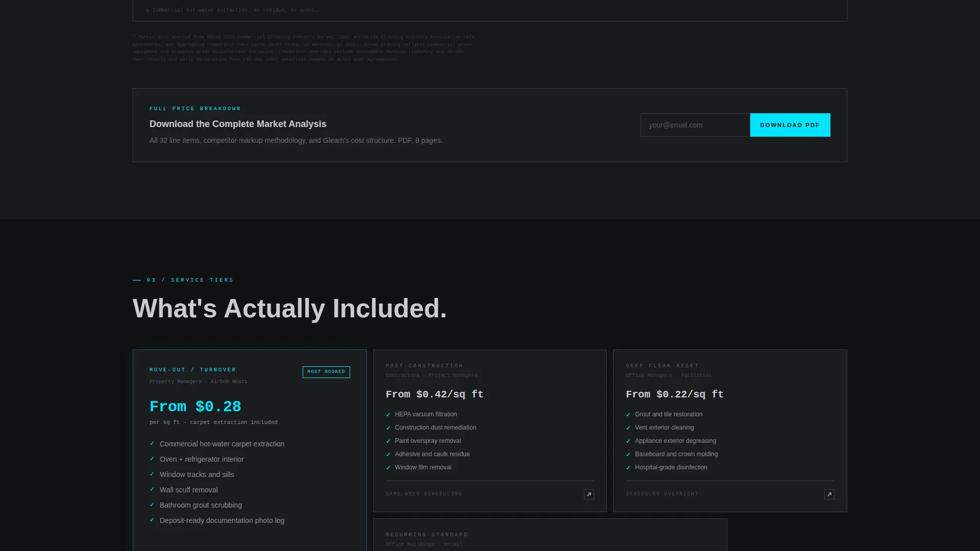Click the checkmark beside Window film removal
The image size is (980, 551).
point(388,468)
